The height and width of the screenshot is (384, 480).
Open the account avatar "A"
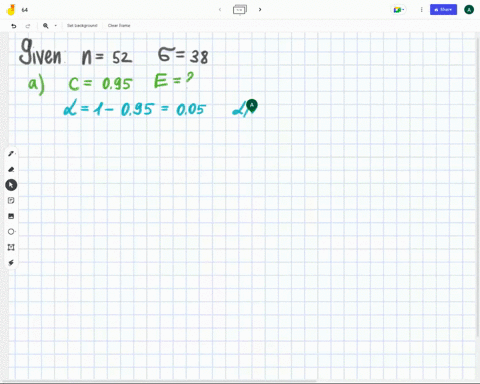pos(469,10)
